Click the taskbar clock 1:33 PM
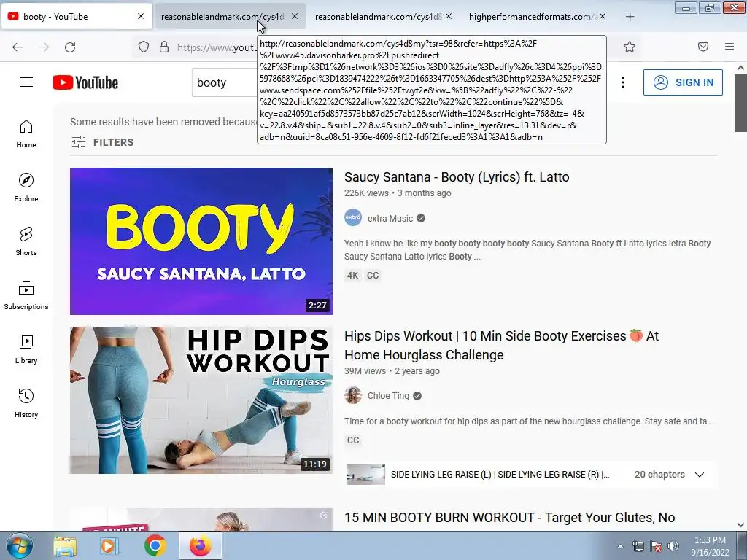The width and height of the screenshot is (747, 560). pos(710,540)
